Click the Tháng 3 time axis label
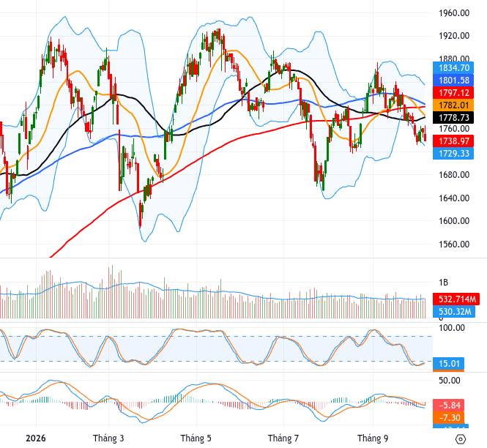Viewport: 487px width, 448px height. pos(108,438)
